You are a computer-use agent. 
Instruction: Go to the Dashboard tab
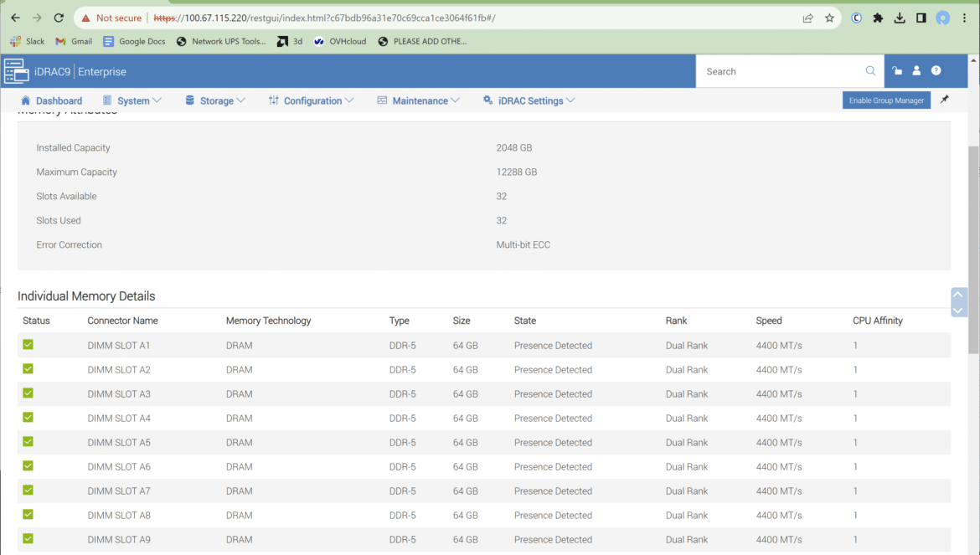click(51, 100)
